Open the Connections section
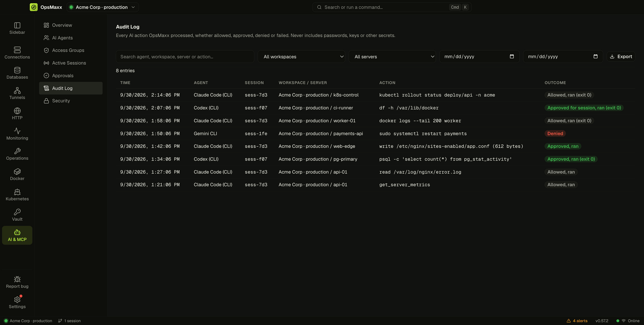Image resolution: width=644 pixels, height=325 pixels. click(17, 53)
